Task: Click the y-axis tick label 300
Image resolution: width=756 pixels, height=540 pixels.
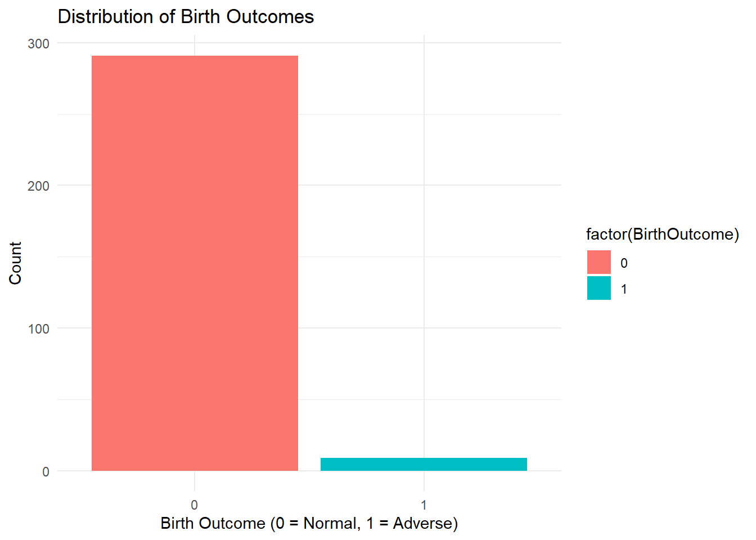Action: [x=38, y=44]
